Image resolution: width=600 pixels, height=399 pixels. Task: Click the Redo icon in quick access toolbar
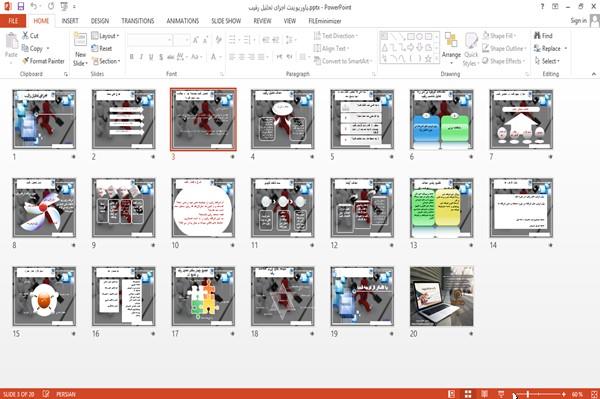point(51,6)
